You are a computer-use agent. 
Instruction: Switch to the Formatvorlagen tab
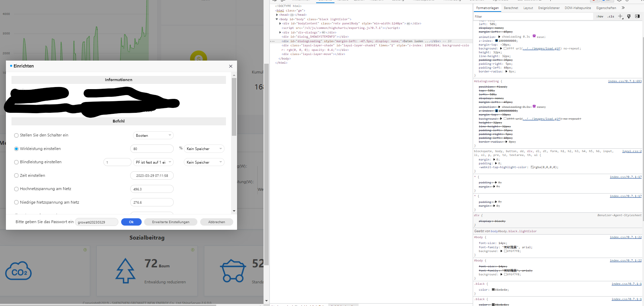487,8
